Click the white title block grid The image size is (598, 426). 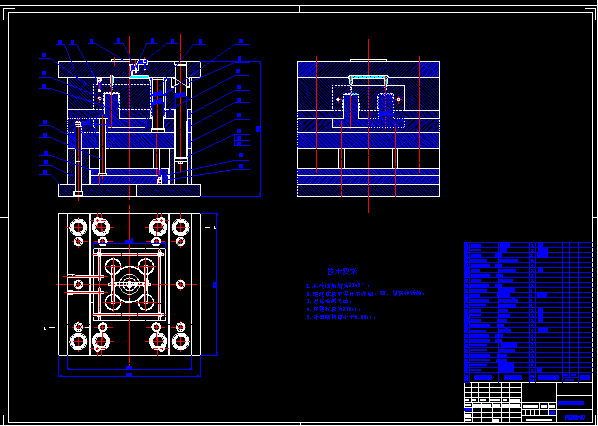coord(528,402)
